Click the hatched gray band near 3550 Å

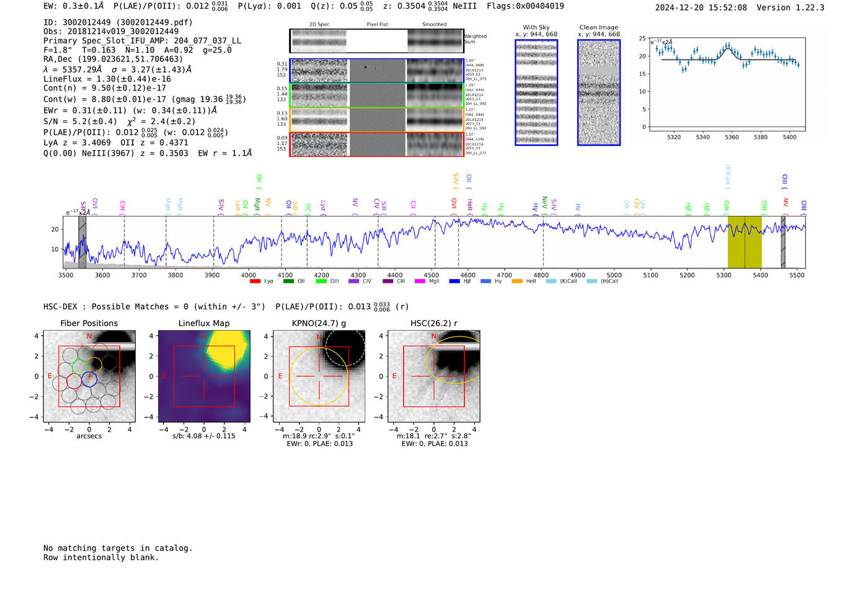coord(82,242)
